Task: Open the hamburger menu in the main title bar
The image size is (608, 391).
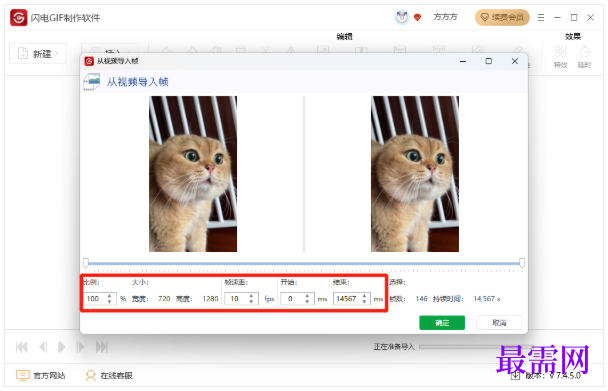Action: [x=541, y=17]
